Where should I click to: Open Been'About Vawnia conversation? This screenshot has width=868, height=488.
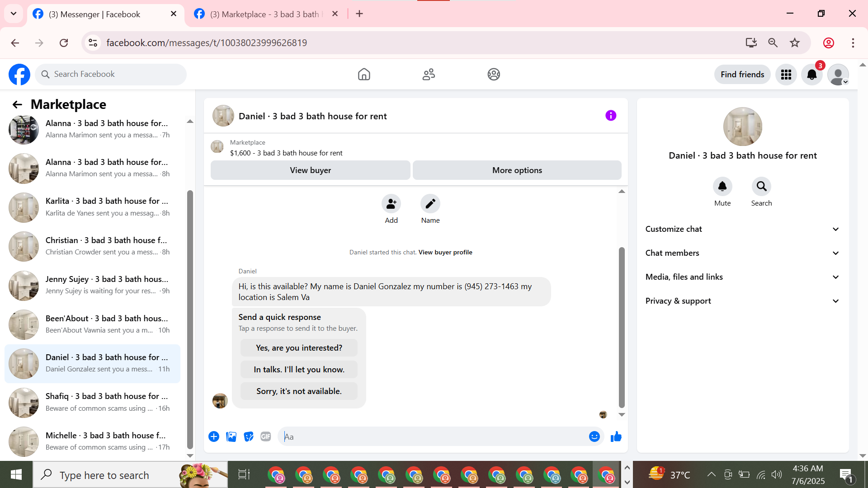tap(92, 324)
